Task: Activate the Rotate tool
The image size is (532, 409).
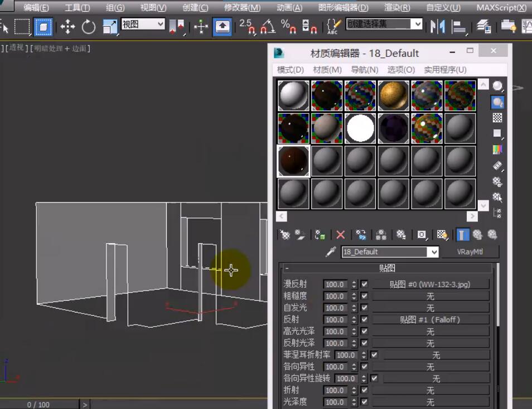Action: coord(89,26)
